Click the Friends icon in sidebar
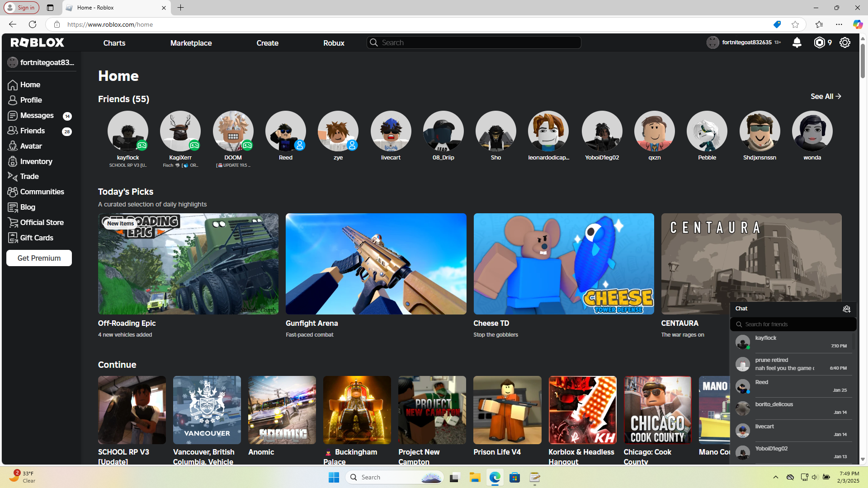The image size is (868, 488). pyautogui.click(x=13, y=131)
